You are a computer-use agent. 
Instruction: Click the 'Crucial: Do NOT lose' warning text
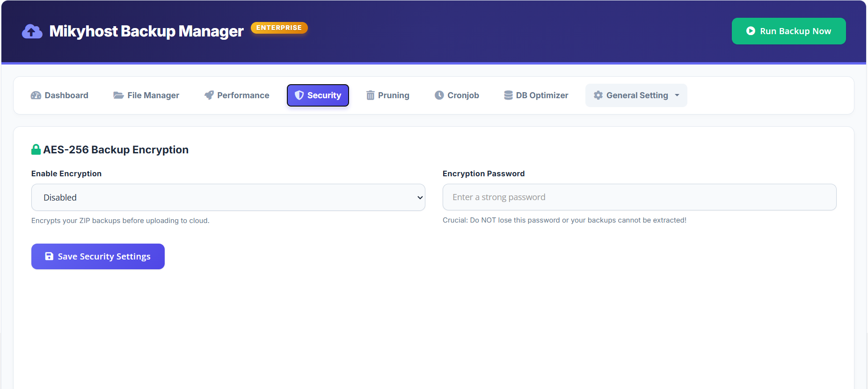click(x=564, y=220)
